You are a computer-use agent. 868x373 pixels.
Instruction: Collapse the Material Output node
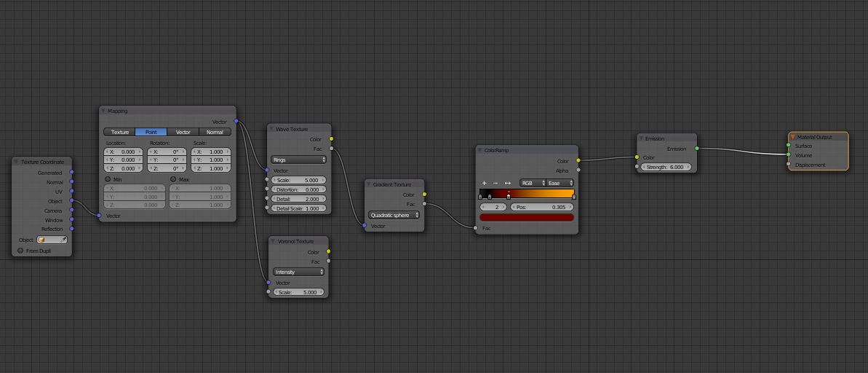(793, 137)
